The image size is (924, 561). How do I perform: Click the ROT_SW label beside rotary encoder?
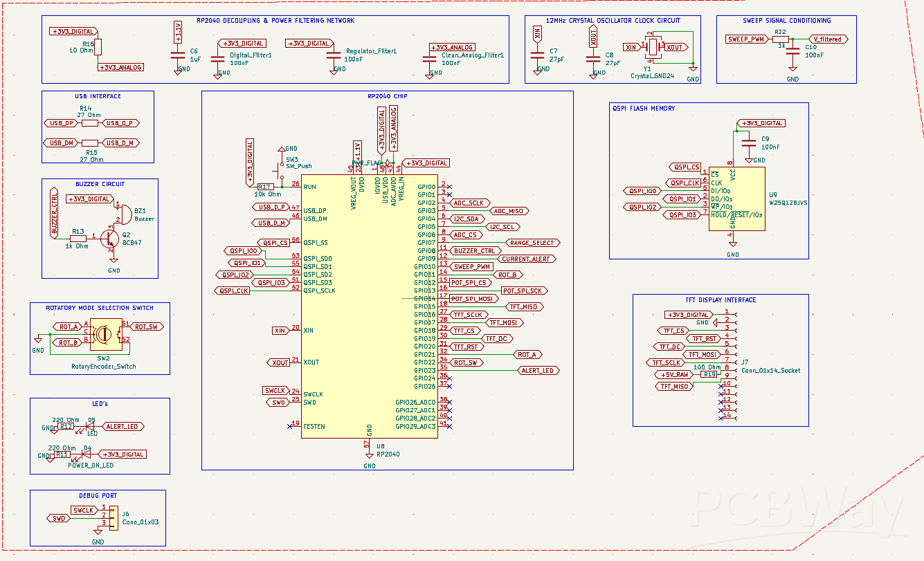(x=146, y=327)
